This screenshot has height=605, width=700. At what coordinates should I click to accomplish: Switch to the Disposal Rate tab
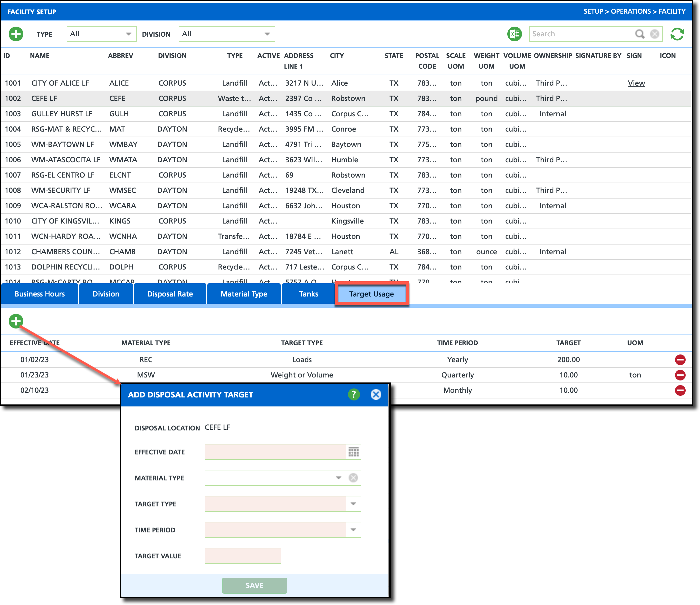click(170, 294)
